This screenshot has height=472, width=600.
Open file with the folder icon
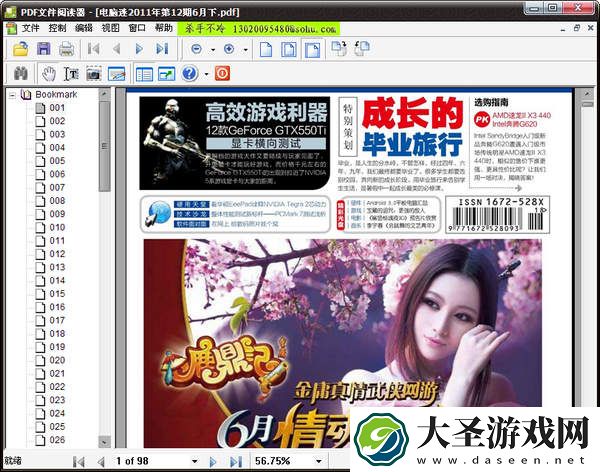coord(20,49)
